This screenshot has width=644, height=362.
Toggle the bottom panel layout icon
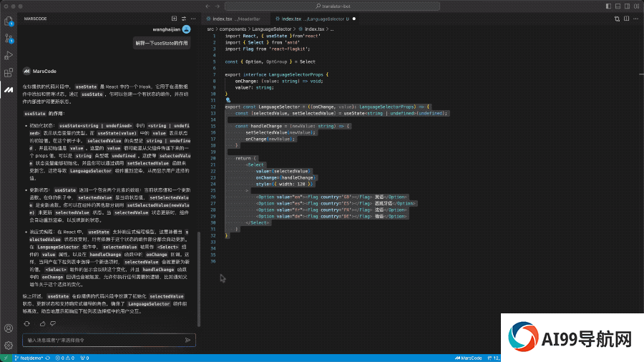pyautogui.click(x=618, y=6)
